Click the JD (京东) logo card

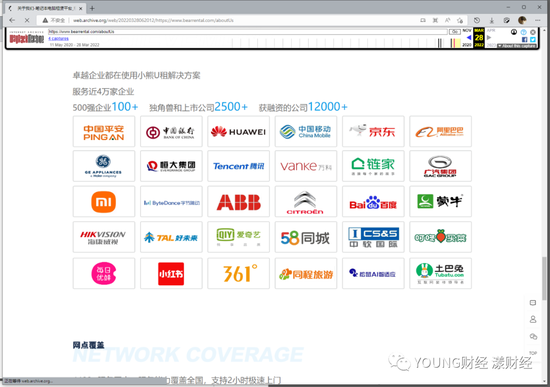[x=373, y=132]
